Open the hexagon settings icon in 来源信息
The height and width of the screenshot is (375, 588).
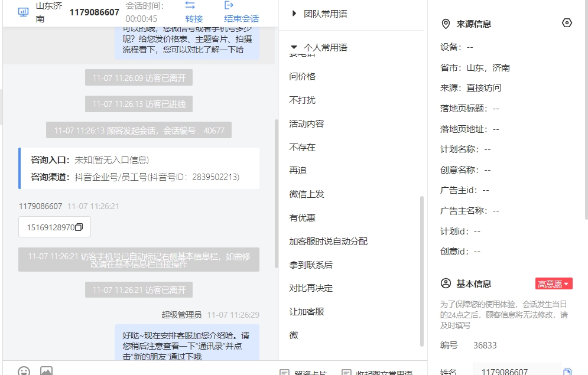[x=567, y=23]
